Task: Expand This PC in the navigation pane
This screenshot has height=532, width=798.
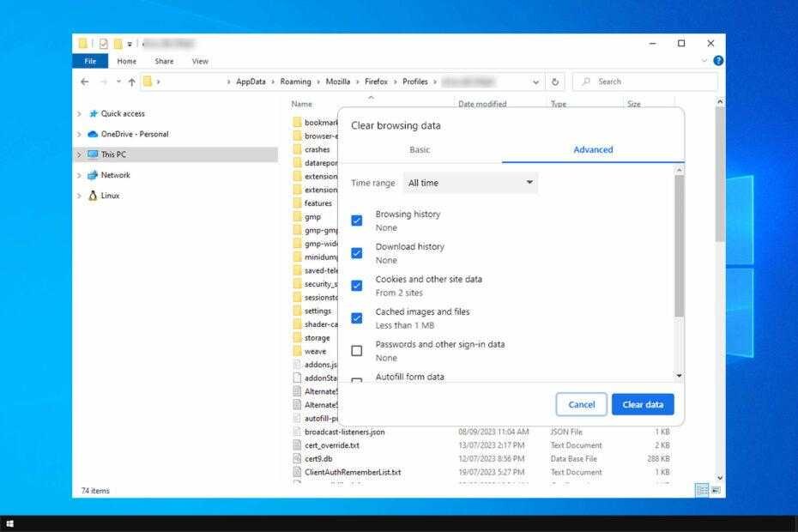Action: pyautogui.click(x=79, y=154)
